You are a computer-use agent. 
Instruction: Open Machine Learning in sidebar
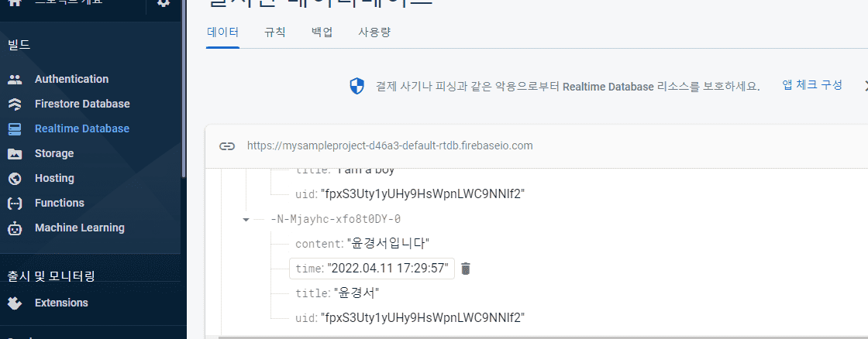point(80,228)
